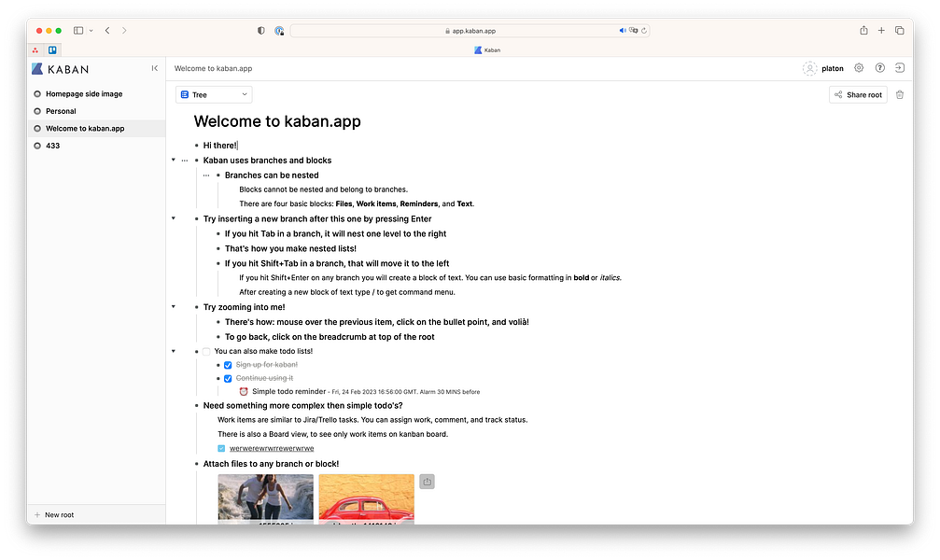Viewport: 940px width, 560px height.
Task: Click the alarm clock reminder icon
Action: pos(244,392)
